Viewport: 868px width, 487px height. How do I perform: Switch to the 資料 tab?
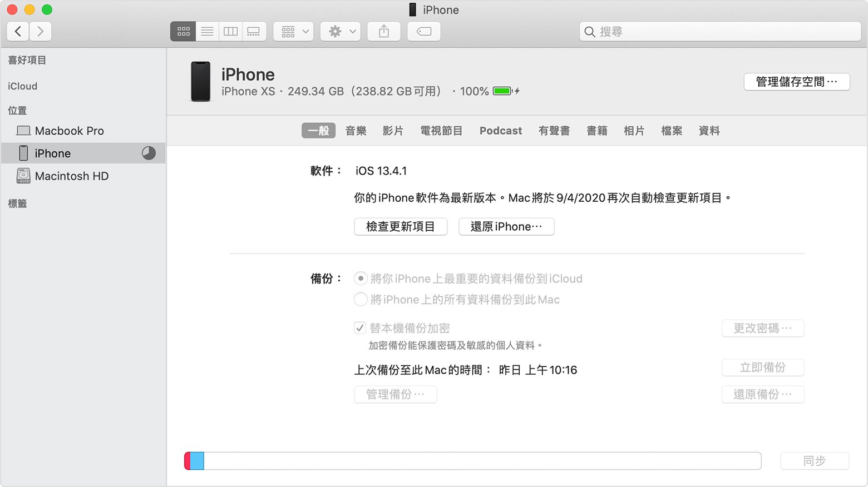[x=709, y=131]
